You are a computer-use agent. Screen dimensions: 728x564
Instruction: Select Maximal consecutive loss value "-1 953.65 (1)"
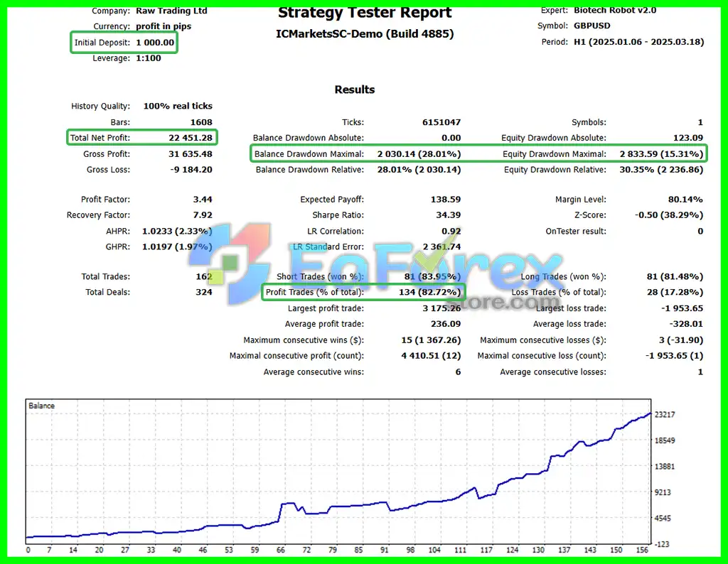675,356
